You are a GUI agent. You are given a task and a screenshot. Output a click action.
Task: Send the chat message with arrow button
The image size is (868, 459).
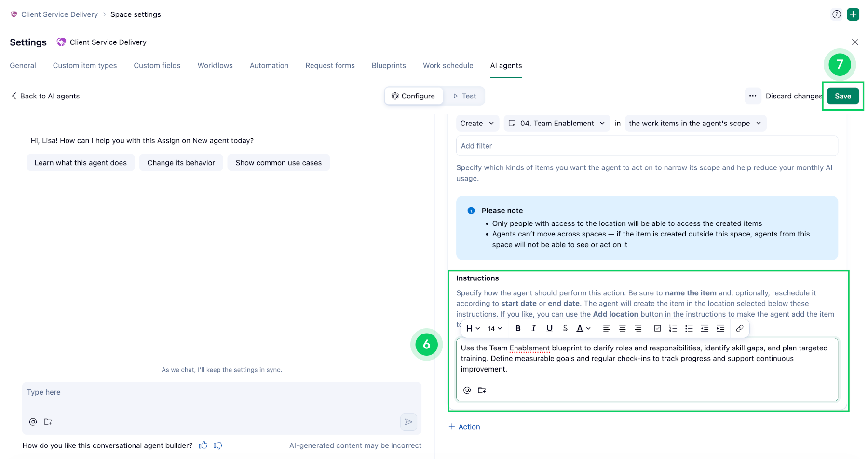click(x=408, y=422)
